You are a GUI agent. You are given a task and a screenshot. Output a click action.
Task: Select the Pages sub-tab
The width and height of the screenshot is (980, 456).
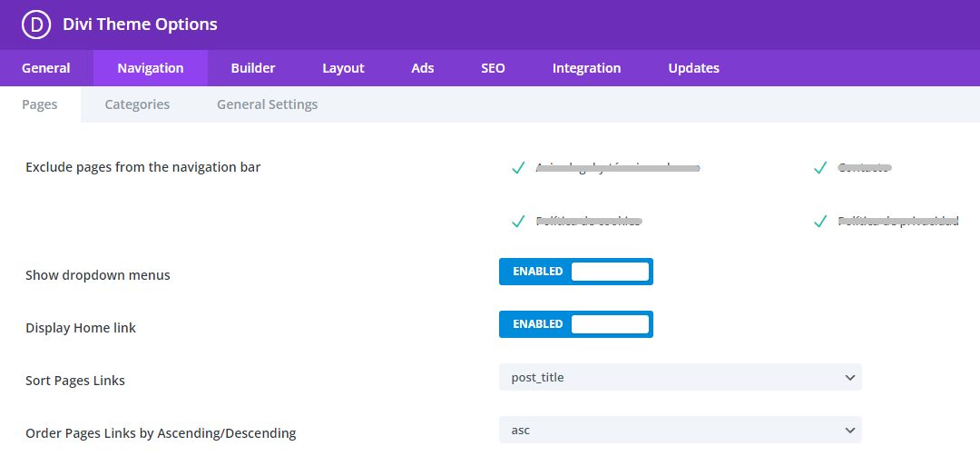(x=40, y=104)
